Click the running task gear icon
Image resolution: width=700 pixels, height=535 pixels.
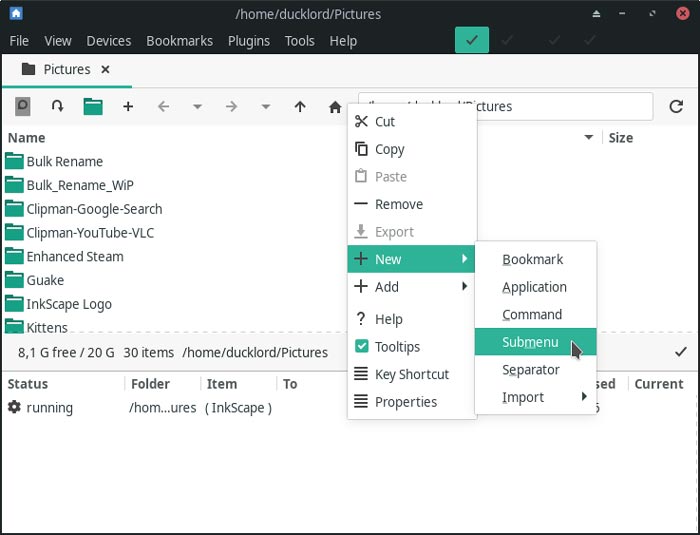[14, 408]
